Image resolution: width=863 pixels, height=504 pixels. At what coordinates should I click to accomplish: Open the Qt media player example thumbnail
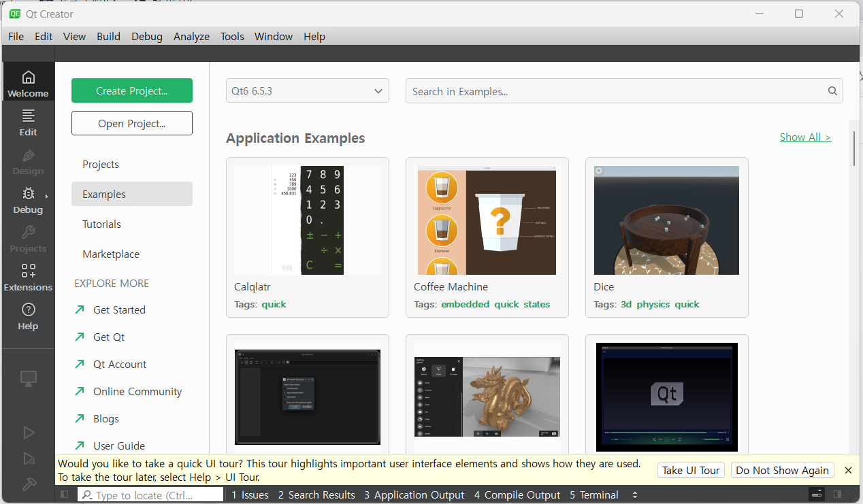click(667, 397)
